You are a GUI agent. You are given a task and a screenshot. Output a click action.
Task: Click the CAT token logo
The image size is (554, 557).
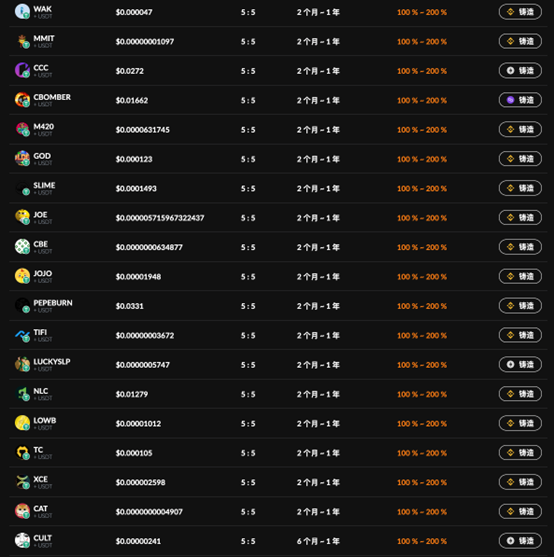22,511
